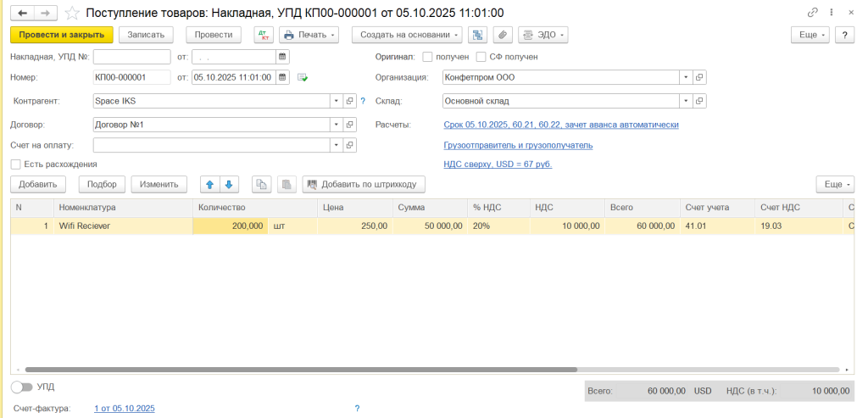Open Договор №1 card
Viewport: 868px width, 418px height.
tap(350, 125)
